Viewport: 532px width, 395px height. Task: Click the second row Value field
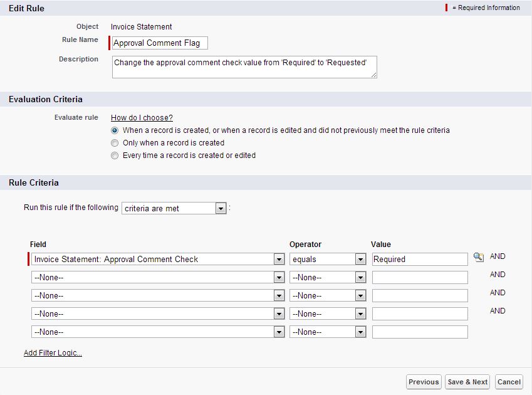pyautogui.click(x=419, y=277)
